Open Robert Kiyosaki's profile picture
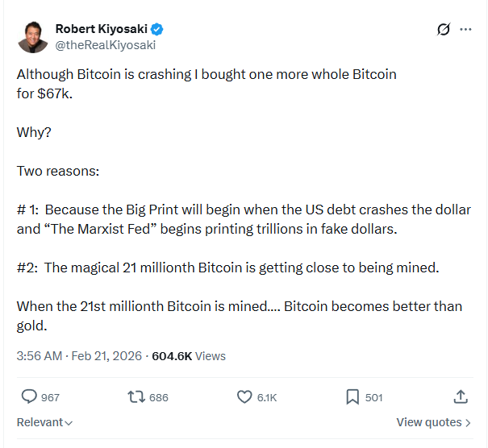 coord(32,36)
